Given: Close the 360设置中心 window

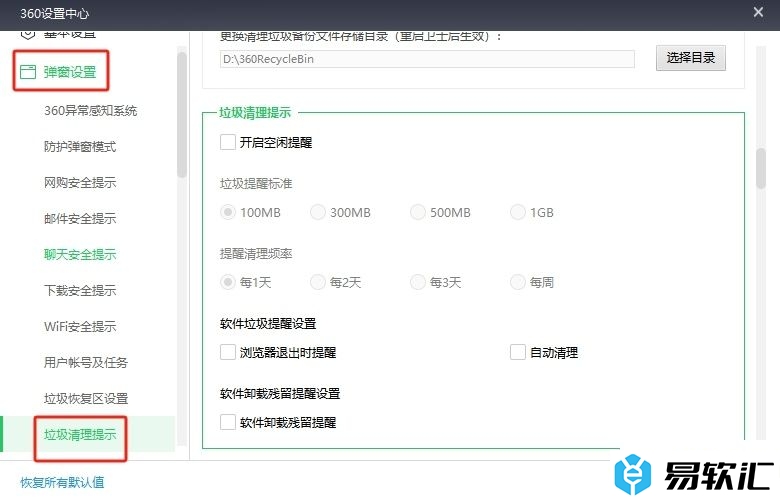Looking at the screenshot, I should [x=758, y=12].
